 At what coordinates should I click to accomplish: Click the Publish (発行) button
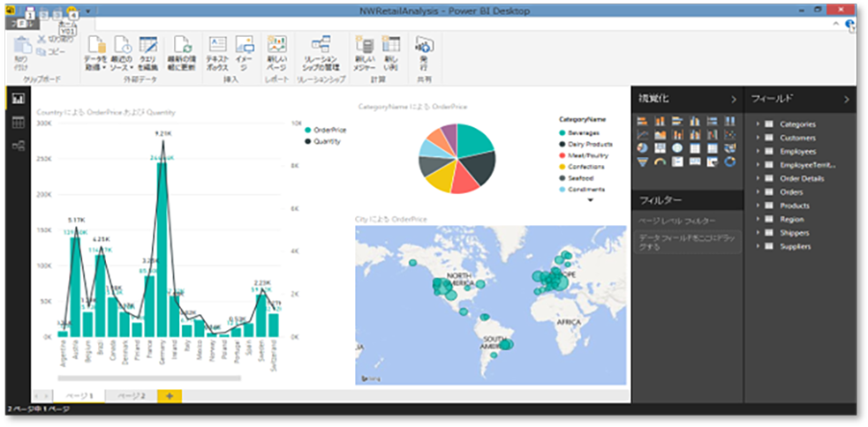tap(424, 54)
